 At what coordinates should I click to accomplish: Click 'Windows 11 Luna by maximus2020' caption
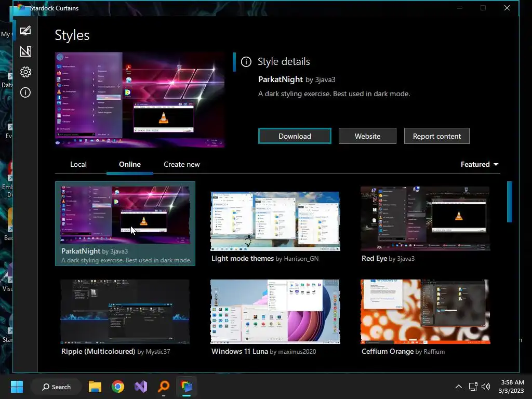263,352
